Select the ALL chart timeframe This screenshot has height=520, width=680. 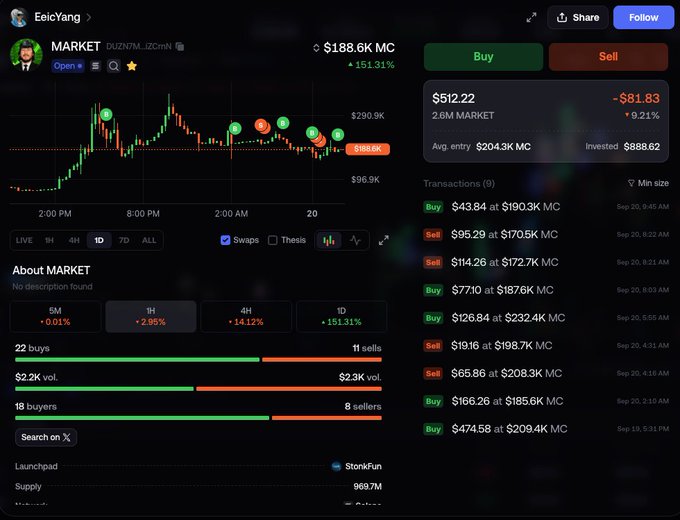pos(149,240)
